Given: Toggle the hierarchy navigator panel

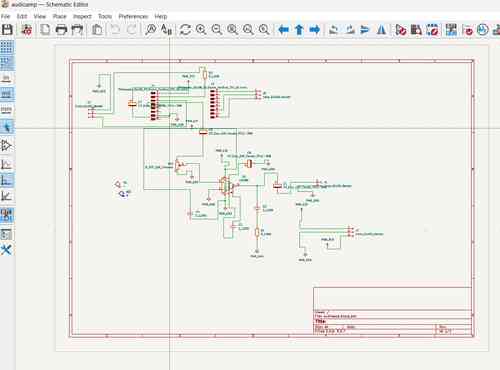Looking at the screenshot, I should pos(7,234).
